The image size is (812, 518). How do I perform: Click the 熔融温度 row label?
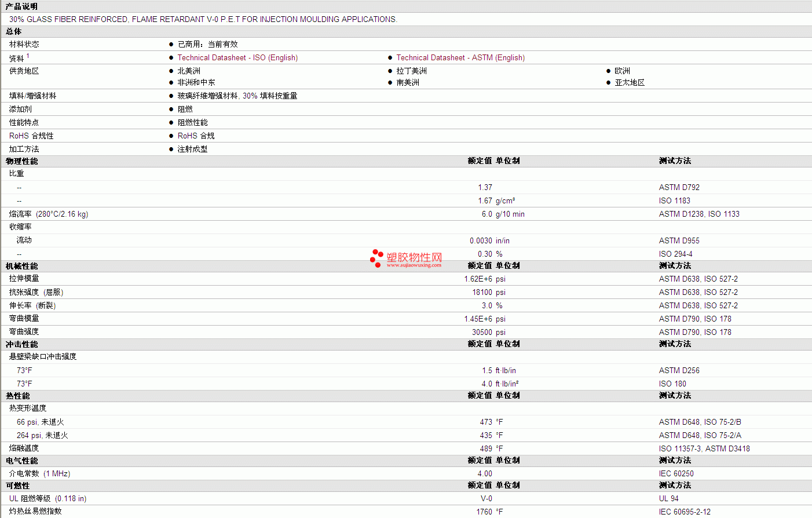24,448
